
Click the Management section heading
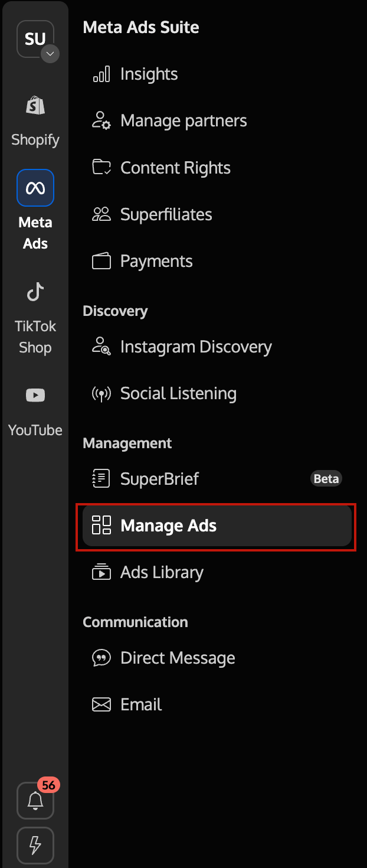(x=127, y=443)
